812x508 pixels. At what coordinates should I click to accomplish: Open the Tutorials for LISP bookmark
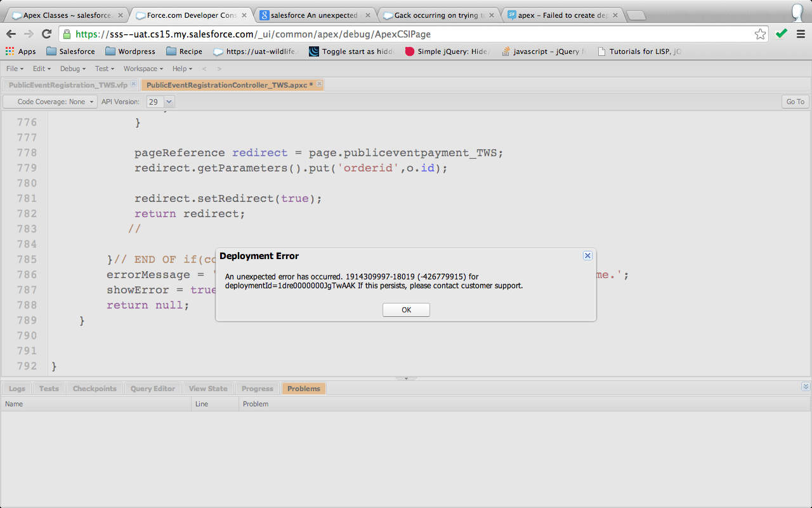[x=639, y=51]
